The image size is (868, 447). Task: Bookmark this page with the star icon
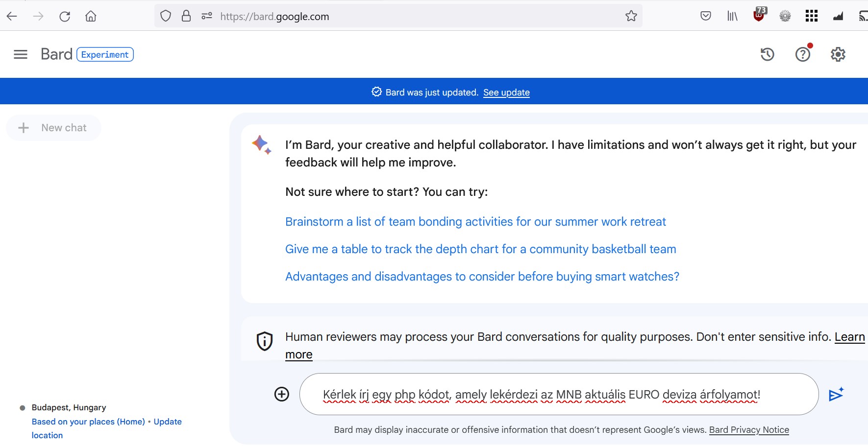click(631, 16)
